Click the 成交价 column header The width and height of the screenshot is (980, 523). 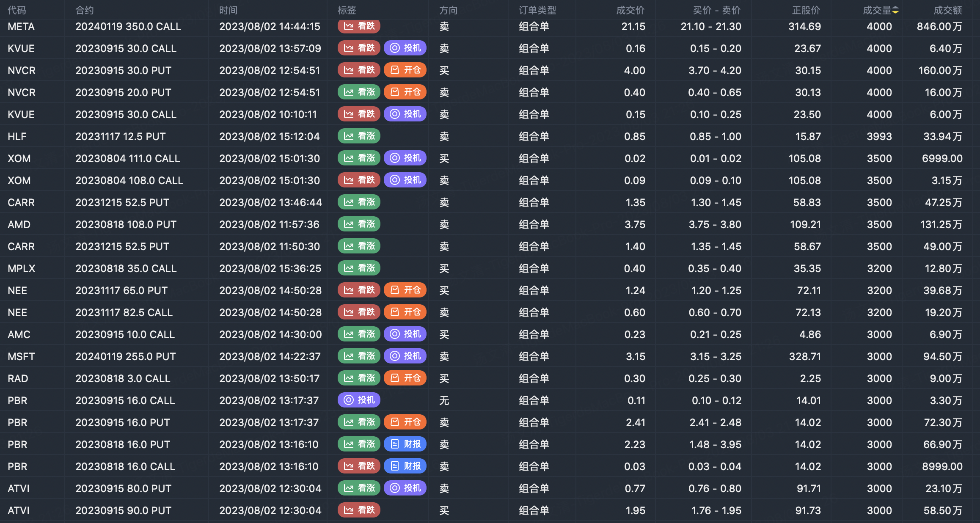click(630, 10)
